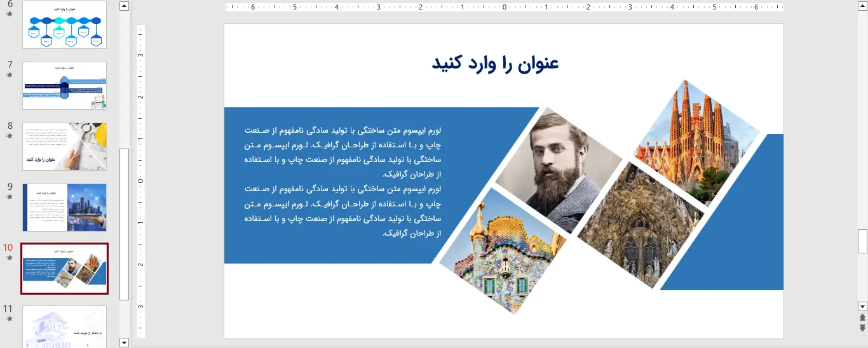The image size is (868, 348).
Task: Click the editing area scrollbar up arrow
Action: 862,6
